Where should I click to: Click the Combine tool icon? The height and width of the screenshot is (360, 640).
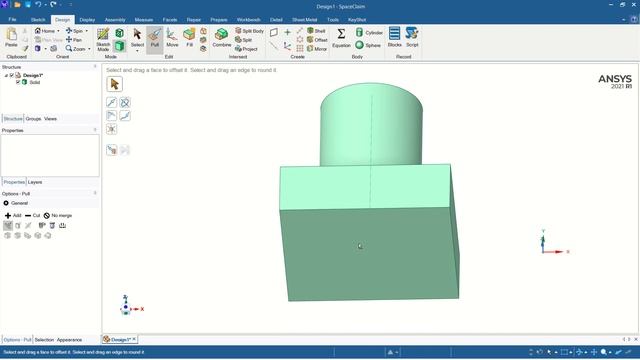(x=222, y=34)
